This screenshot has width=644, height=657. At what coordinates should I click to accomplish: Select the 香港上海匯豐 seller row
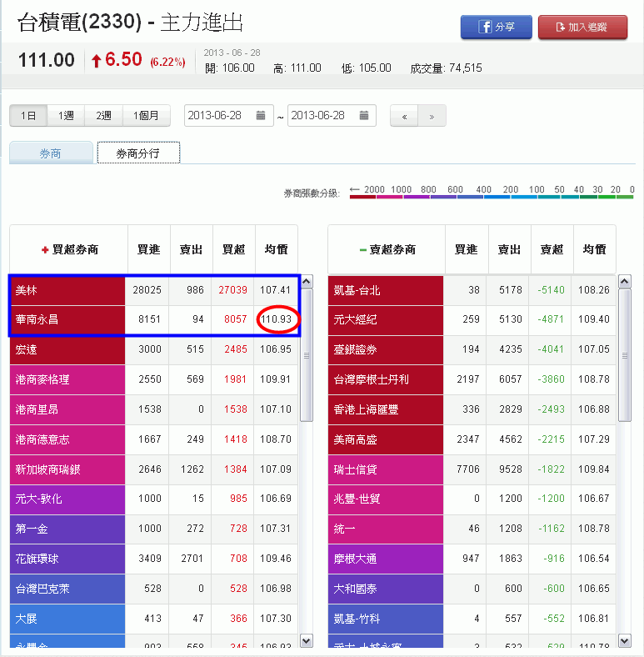tap(472, 409)
